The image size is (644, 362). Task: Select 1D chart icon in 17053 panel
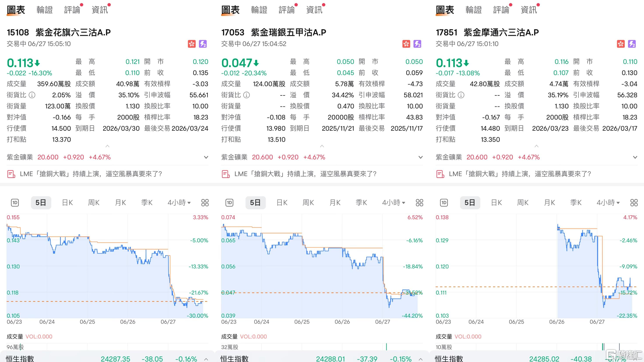point(230,203)
